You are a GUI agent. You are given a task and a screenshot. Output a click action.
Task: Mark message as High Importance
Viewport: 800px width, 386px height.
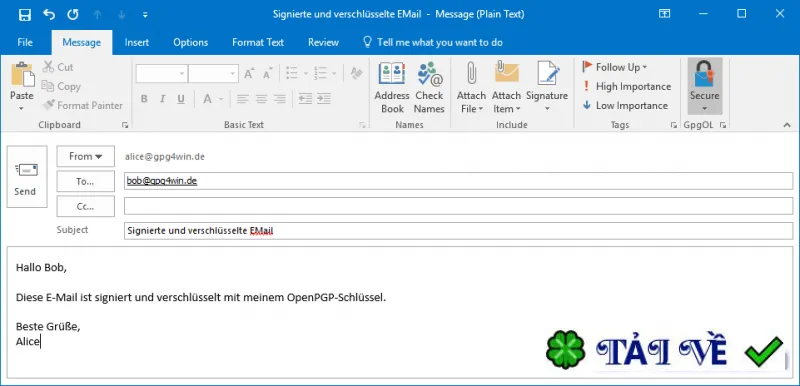[627, 86]
